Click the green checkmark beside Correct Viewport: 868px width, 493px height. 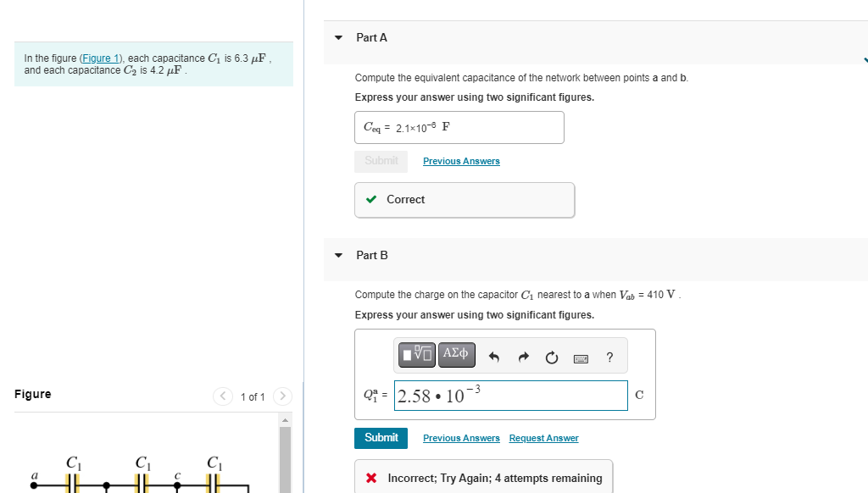click(x=370, y=199)
